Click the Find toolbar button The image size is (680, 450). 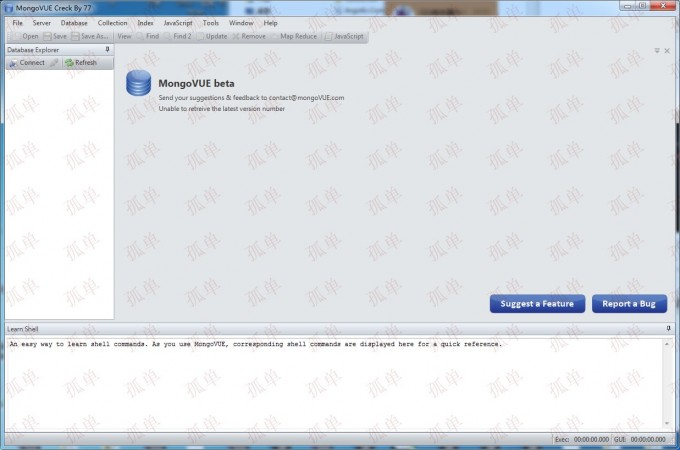(x=148, y=36)
